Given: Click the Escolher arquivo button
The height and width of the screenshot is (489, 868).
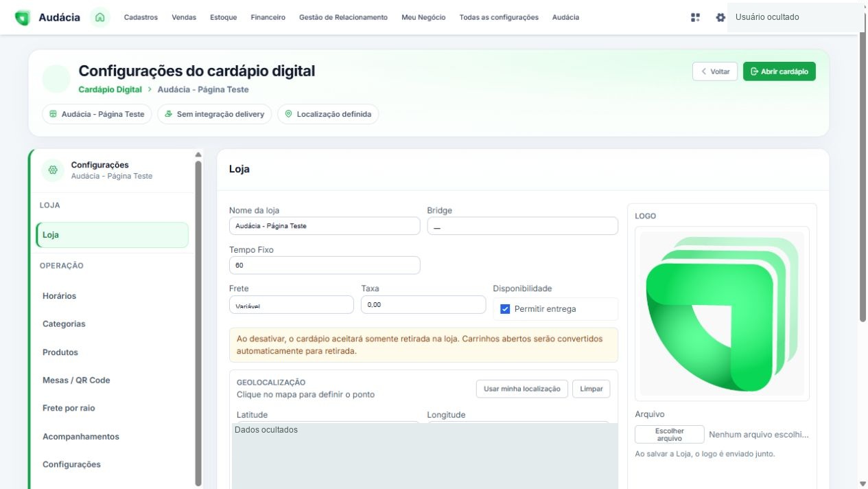Looking at the screenshot, I should [x=670, y=435].
